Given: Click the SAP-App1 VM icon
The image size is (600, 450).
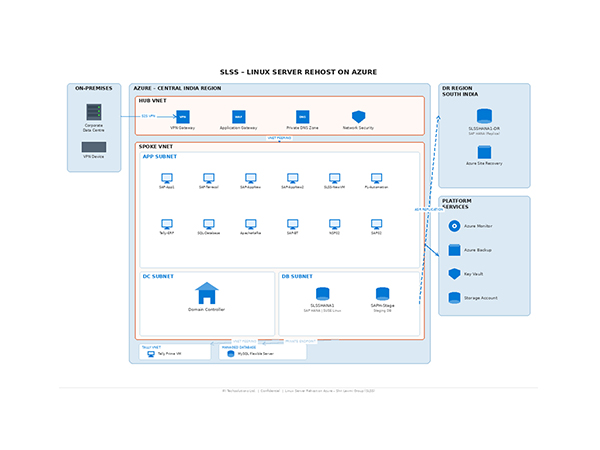Looking at the screenshot, I should point(167,178).
